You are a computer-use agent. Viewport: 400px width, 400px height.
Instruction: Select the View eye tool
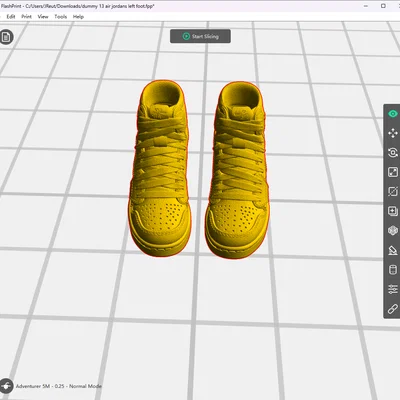[393, 114]
